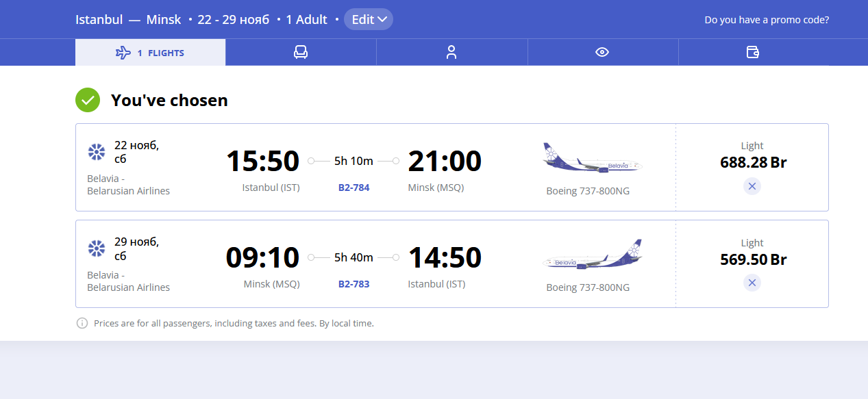Click the outbound Boeing 737-800NG aircraft image
868x399 pixels.
coord(591,159)
